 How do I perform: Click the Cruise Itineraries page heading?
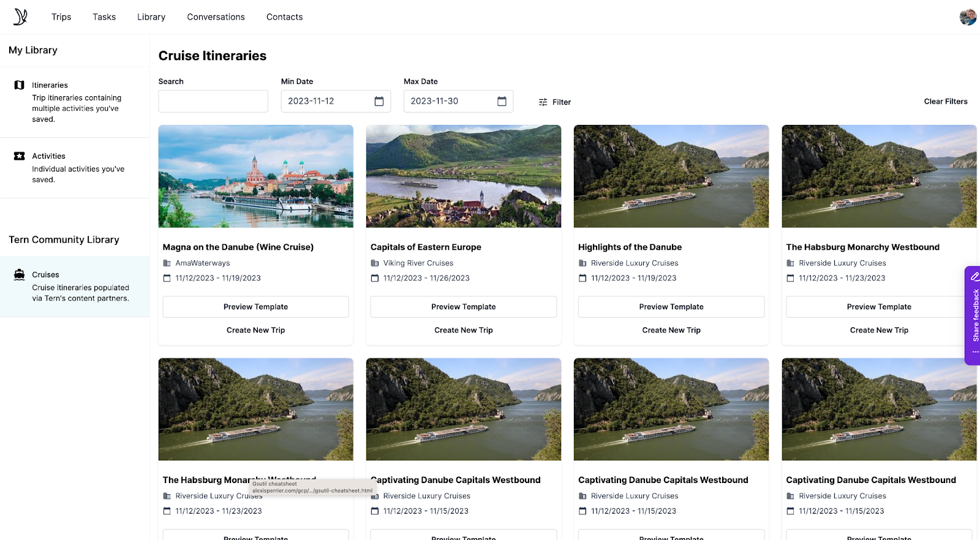point(213,56)
